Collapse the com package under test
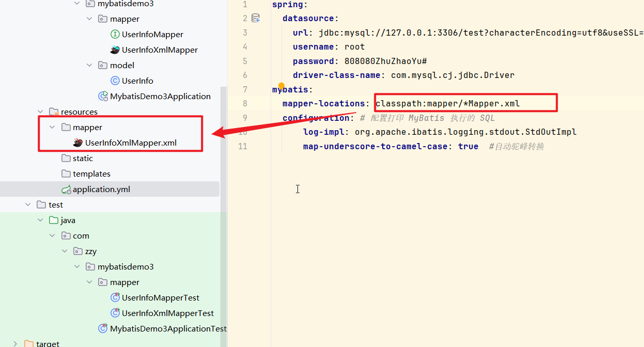644x347 pixels. click(52, 236)
